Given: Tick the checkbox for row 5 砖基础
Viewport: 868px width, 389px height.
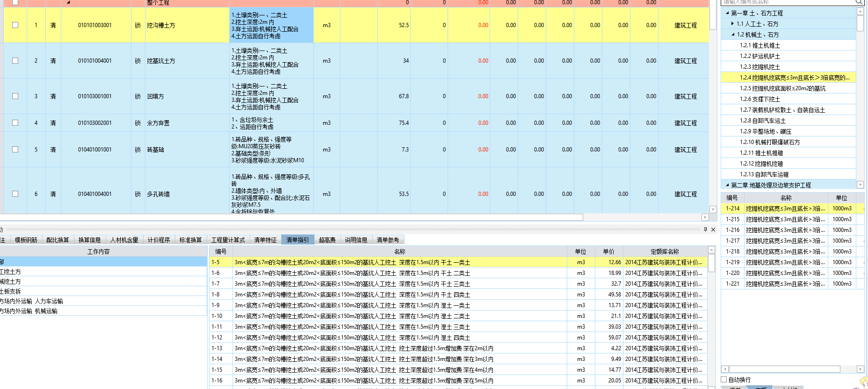Looking at the screenshot, I should [x=15, y=150].
